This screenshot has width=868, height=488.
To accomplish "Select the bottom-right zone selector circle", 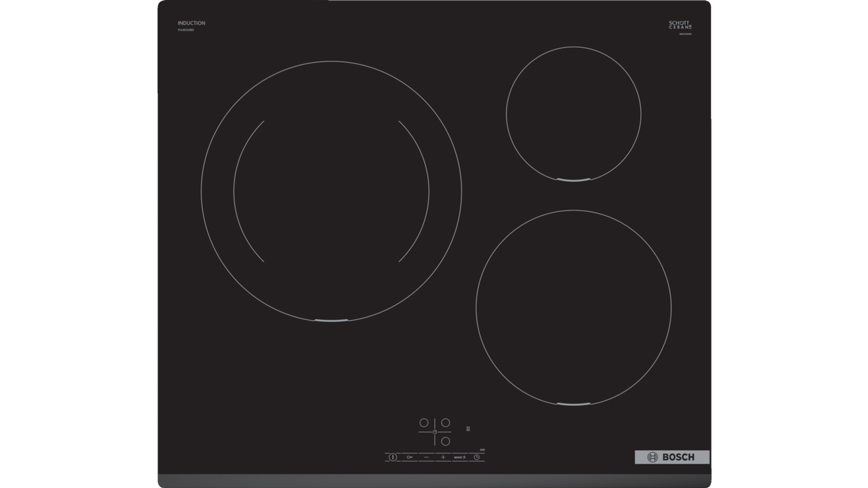I will pyautogui.click(x=446, y=441).
